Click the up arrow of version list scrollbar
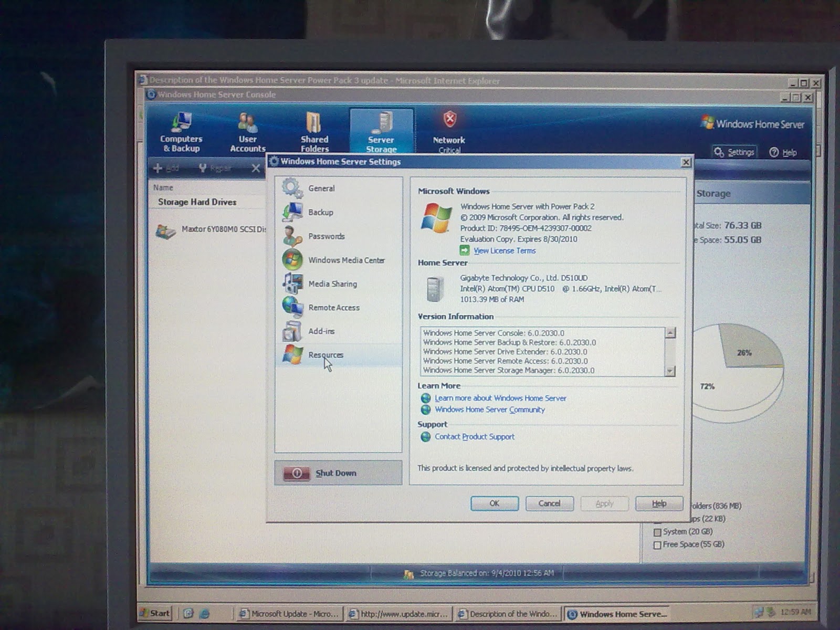 670,333
